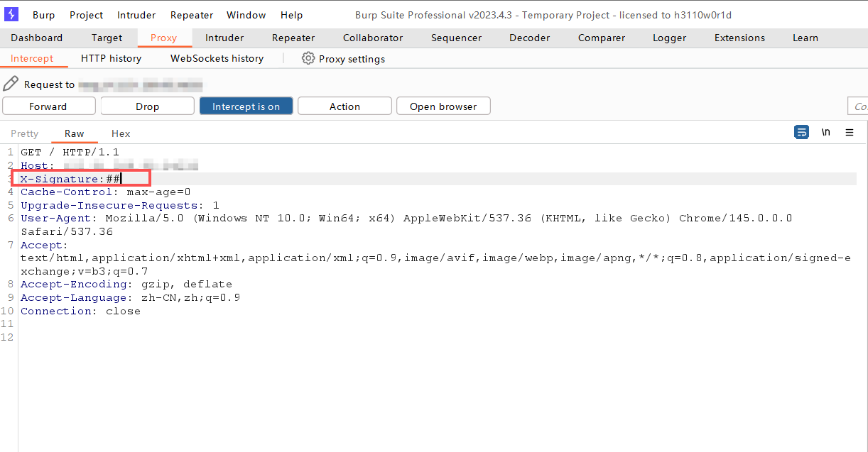Screen dimensions: 868x452
Task: Select the Raw view tab
Action: [x=74, y=133]
